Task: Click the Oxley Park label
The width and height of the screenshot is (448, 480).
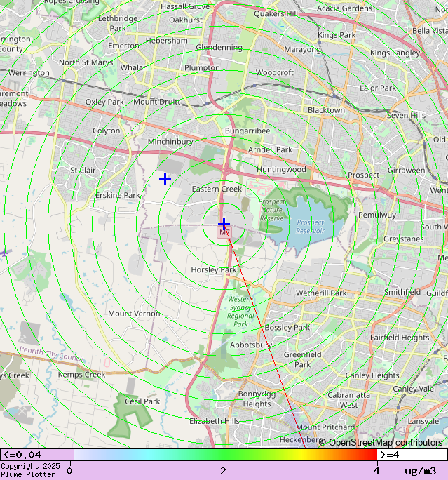Action: coord(104,102)
